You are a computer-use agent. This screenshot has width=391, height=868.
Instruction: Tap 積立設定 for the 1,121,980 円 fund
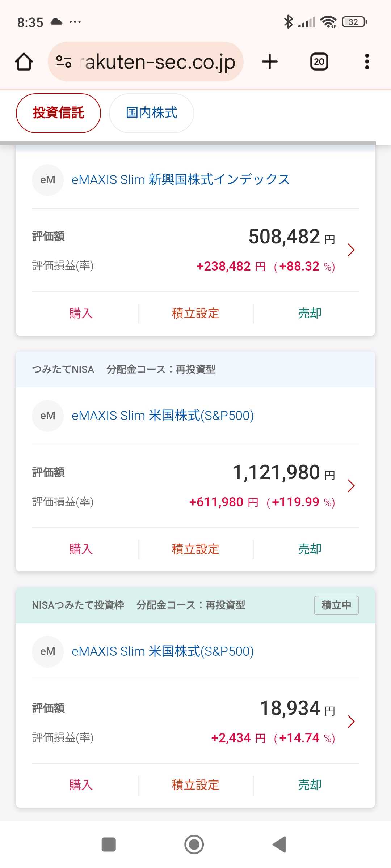coord(195,549)
